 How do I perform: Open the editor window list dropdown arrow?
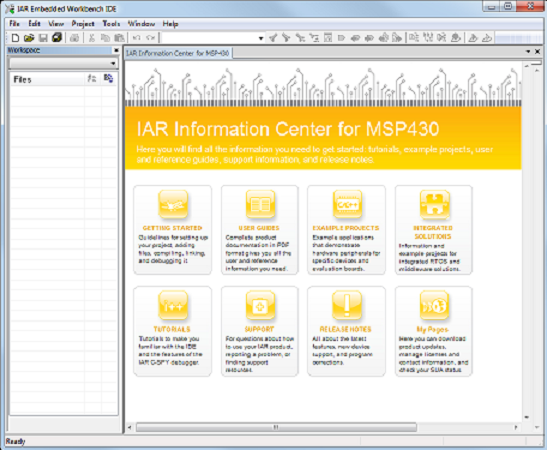pyautogui.click(x=528, y=52)
